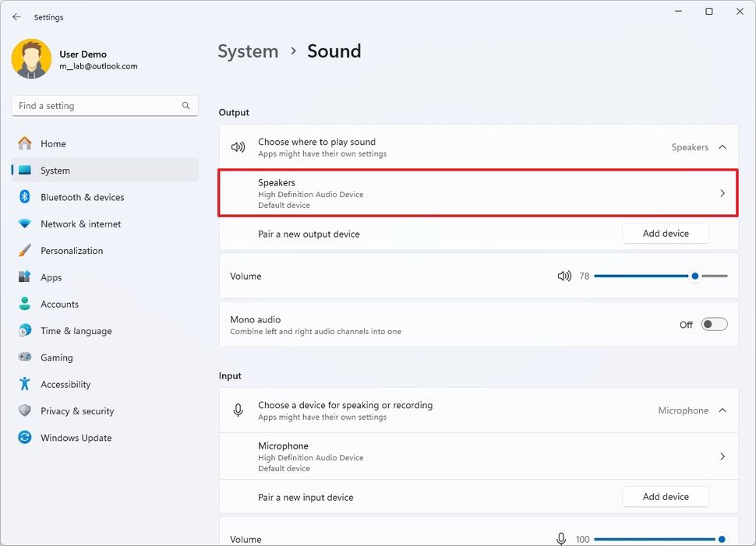This screenshot has height=546, width=756.
Task: Click the microphone icon in the Input section
Action: (x=238, y=410)
